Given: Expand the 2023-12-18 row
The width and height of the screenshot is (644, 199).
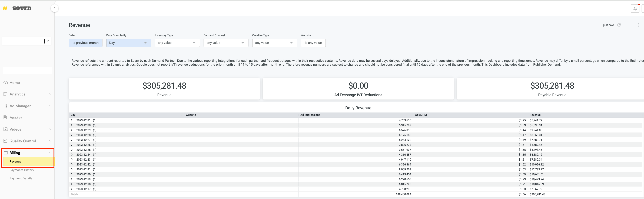Looking at the screenshot, I should 72,184.
